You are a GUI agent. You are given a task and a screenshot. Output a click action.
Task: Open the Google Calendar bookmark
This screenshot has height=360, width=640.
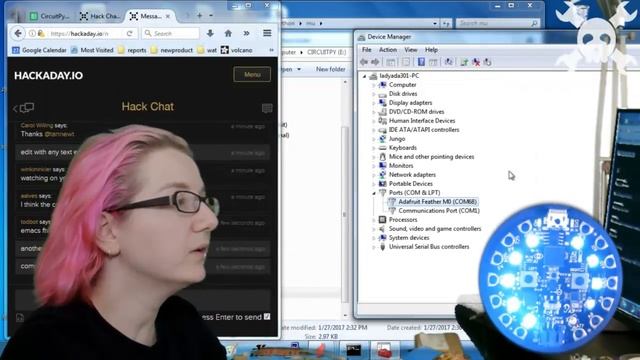[x=39, y=50]
